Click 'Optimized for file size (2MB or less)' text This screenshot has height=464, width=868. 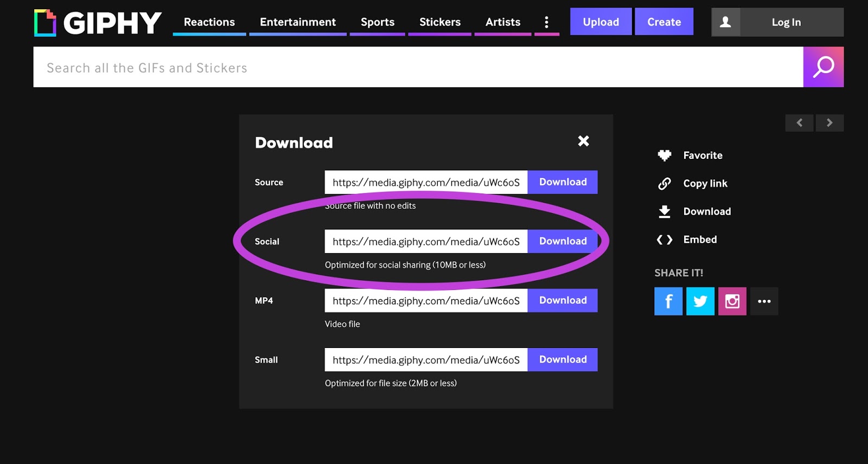tap(391, 383)
